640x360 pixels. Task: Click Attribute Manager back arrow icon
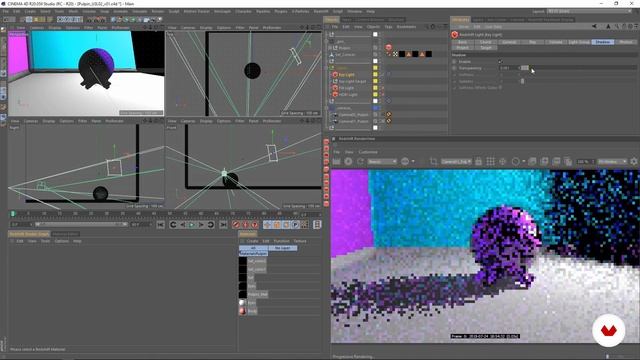(595, 27)
